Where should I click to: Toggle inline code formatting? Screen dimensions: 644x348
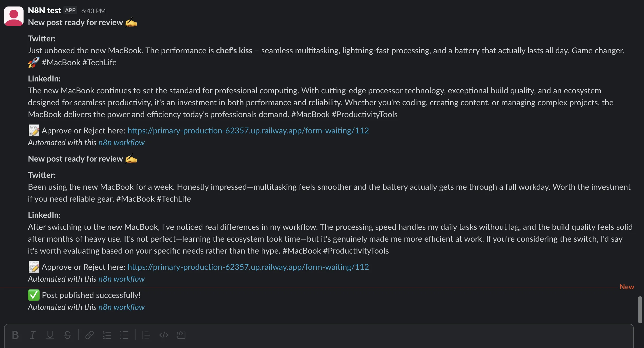click(163, 335)
